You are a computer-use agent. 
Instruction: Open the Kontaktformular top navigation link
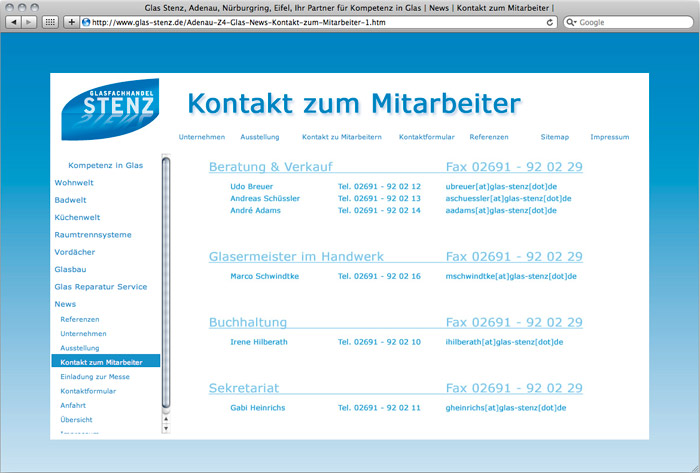[427, 137]
